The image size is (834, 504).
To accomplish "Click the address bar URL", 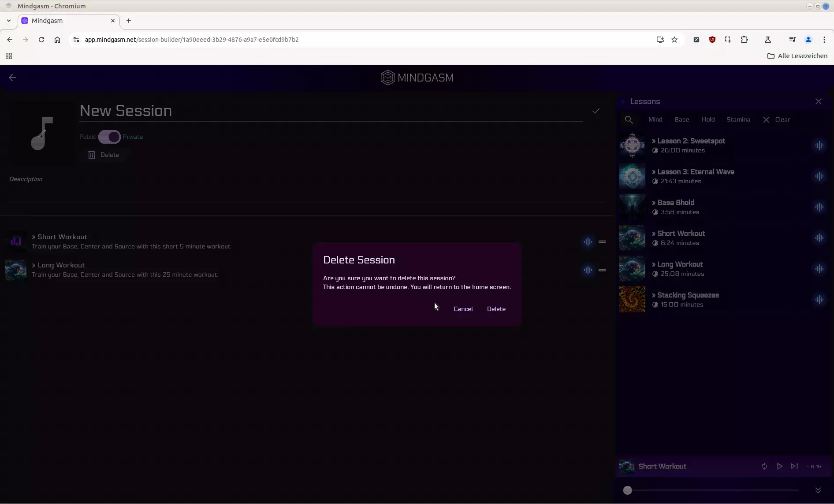I will point(192,40).
